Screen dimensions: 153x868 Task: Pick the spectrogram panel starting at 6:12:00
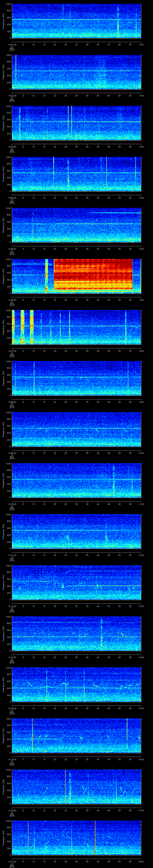click(76, 583)
